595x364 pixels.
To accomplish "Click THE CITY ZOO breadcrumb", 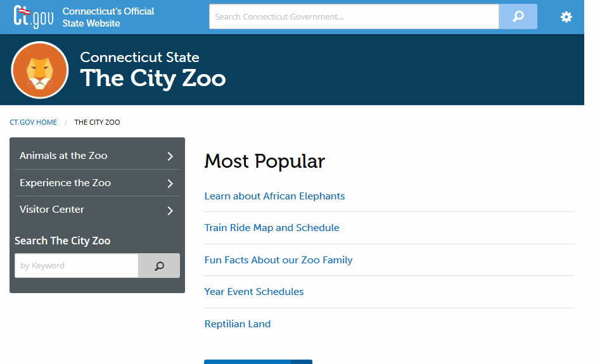I will pos(97,122).
